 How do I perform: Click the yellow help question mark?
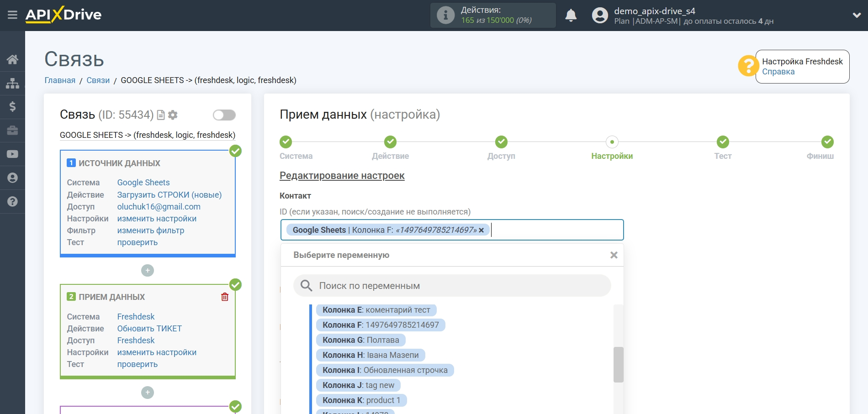coord(748,66)
